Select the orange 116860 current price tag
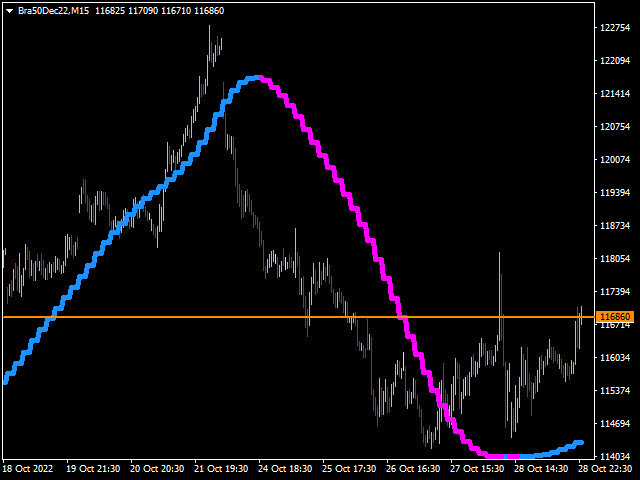Screen dimensions: 640x480 (615, 317)
